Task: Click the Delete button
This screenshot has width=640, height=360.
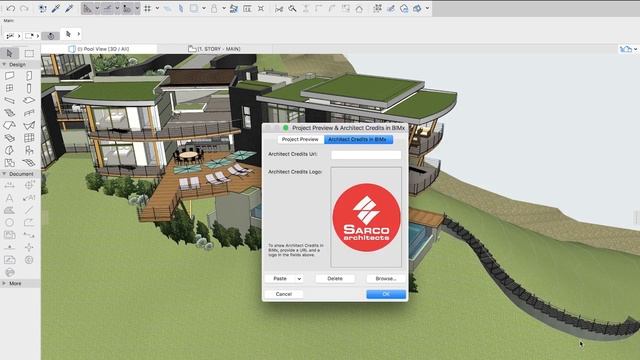Action: pyautogui.click(x=335, y=279)
